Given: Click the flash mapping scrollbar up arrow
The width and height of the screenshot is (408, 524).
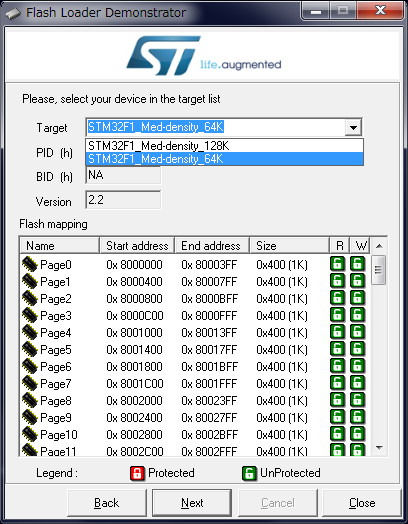Looking at the screenshot, I should point(379,246).
